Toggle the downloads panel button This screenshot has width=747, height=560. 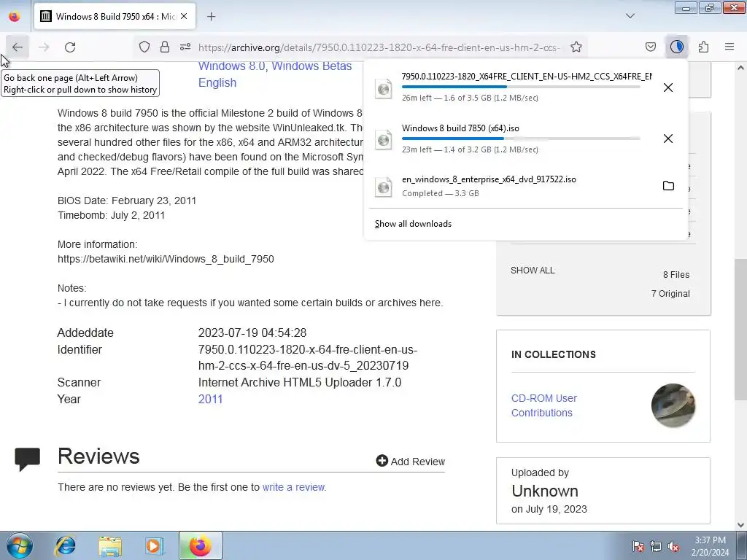pos(676,47)
